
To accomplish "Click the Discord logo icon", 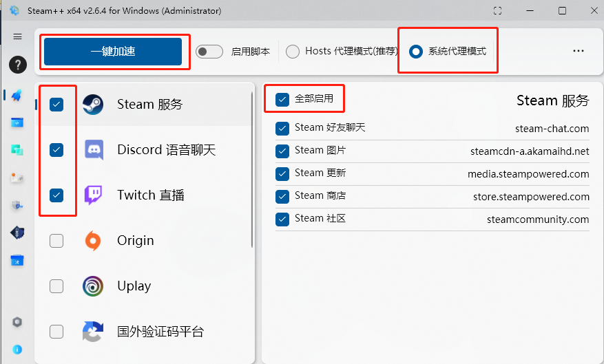I will (94, 150).
